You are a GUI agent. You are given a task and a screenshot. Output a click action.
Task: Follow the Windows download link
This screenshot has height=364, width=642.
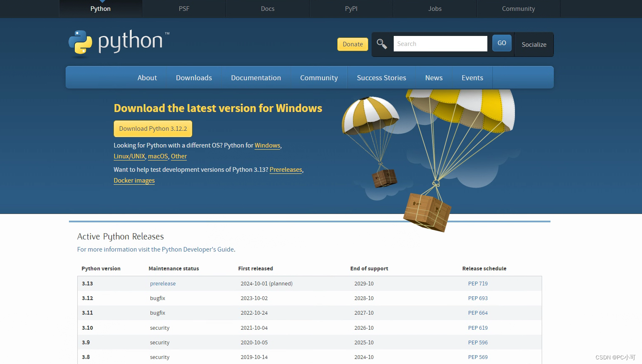click(267, 145)
